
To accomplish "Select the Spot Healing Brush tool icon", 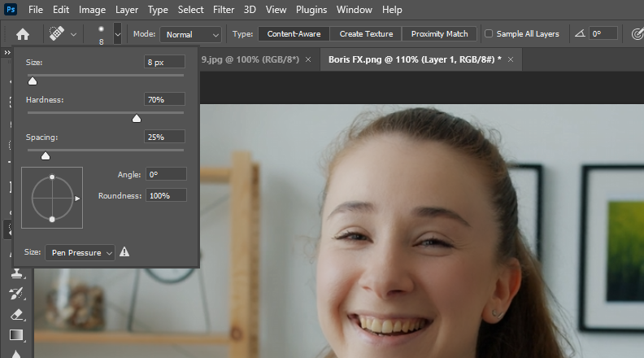I will pyautogui.click(x=56, y=34).
